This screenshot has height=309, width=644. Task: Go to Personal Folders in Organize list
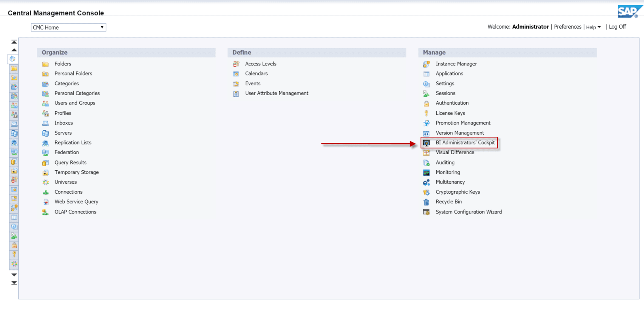click(73, 74)
